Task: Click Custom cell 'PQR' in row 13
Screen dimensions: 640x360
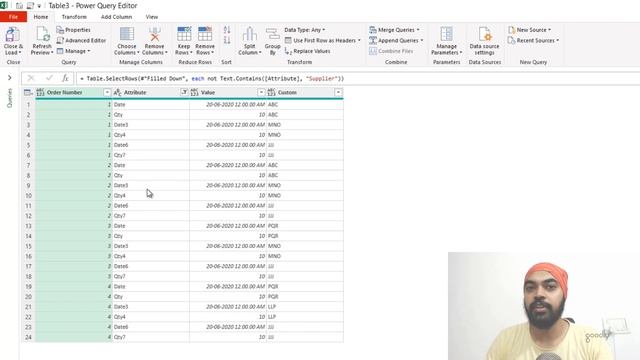Action: [x=305, y=226]
